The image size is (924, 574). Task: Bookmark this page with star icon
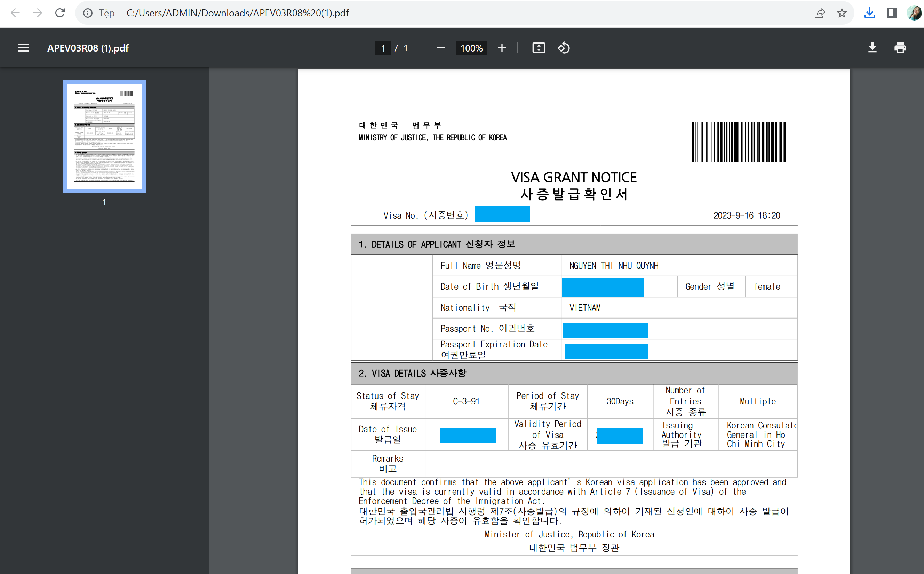point(842,13)
